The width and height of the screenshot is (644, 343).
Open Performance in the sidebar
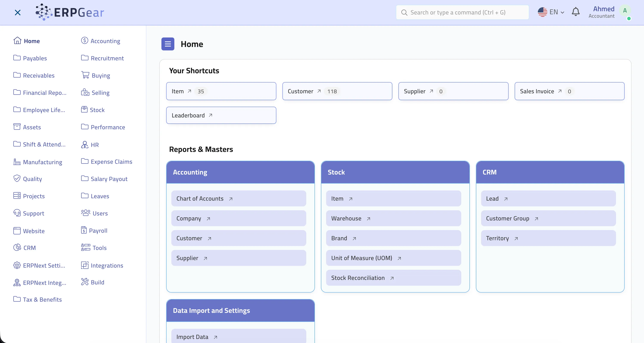[x=103, y=127]
